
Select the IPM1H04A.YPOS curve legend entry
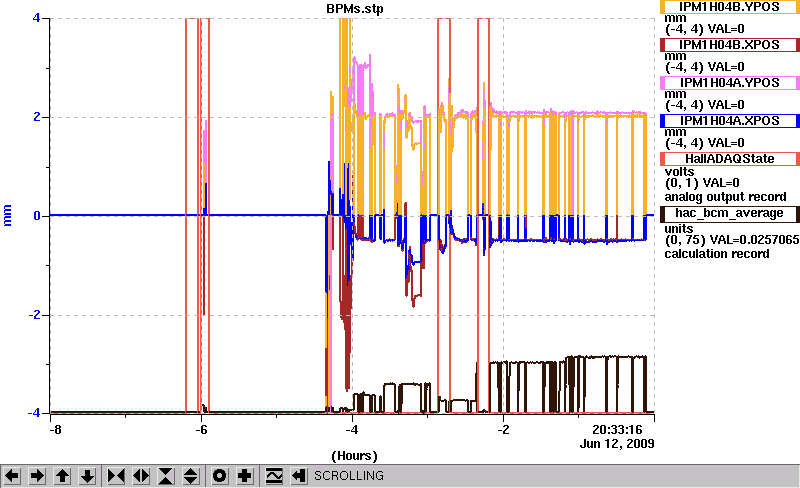pyautogui.click(x=730, y=83)
